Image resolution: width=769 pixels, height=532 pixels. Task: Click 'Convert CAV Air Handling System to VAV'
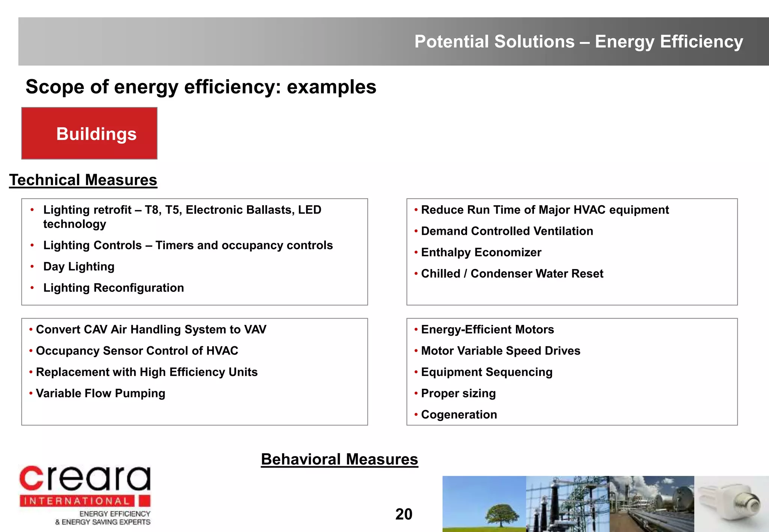click(x=151, y=329)
